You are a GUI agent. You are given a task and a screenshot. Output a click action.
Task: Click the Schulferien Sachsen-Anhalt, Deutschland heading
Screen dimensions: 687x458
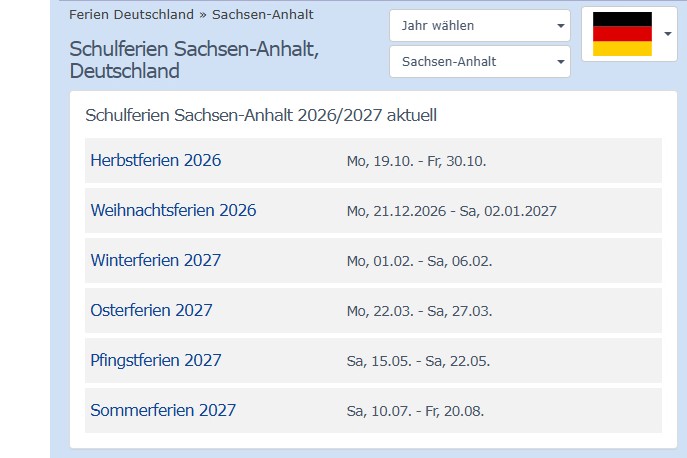(194, 60)
